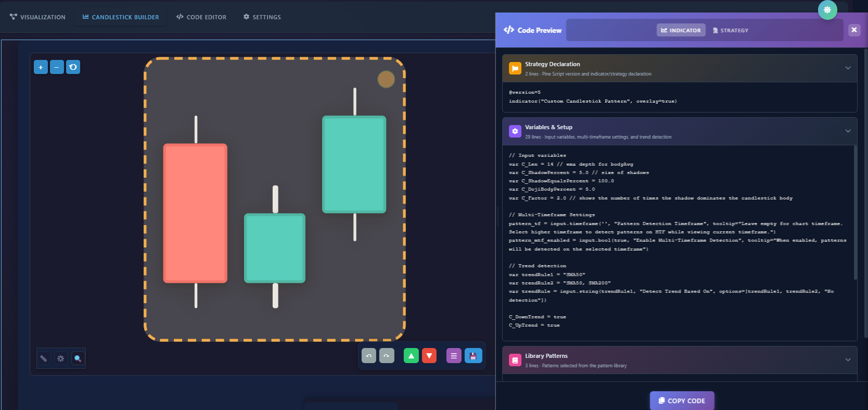Open the purple list menu button

(x=454, y=356)
